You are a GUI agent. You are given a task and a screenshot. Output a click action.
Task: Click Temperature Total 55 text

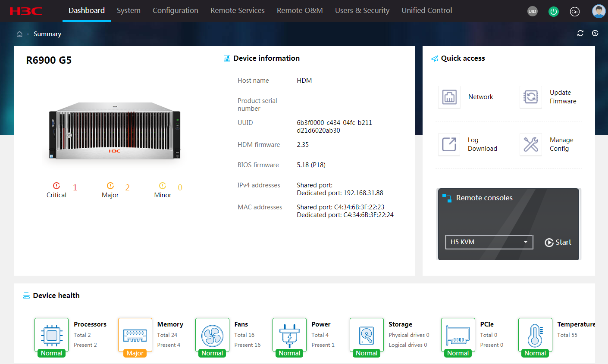[567, 335]
